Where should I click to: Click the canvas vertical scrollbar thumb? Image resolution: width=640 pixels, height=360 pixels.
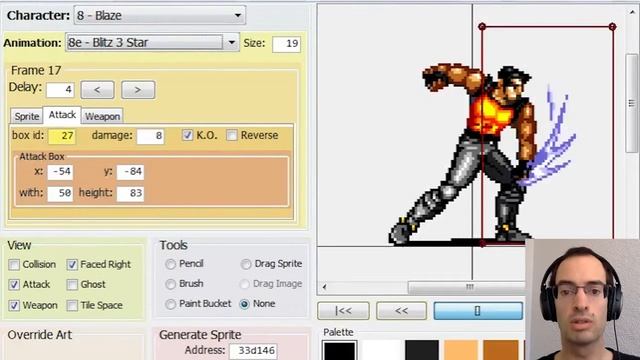click(631, 103)
